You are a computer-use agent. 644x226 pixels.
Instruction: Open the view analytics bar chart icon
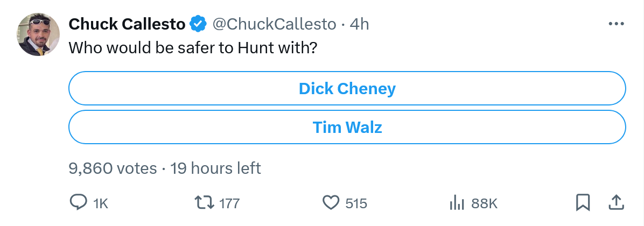pyautogui.click(x=457, y=203)
